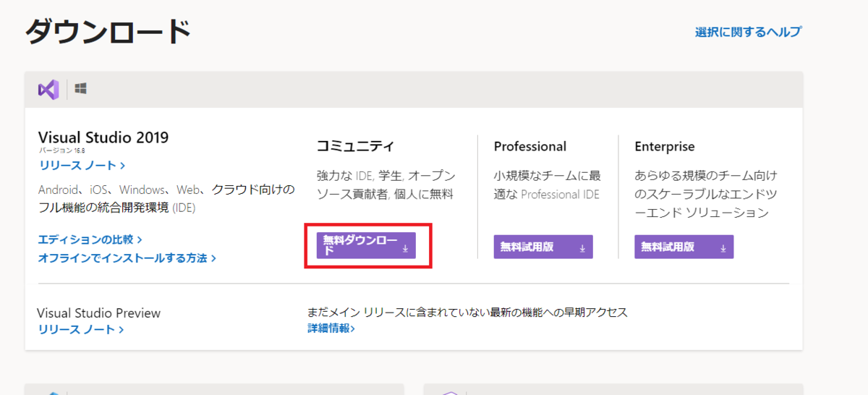The width and height of the screenshot is (868, 395).
Task: Click the Enterprise edition heading
Action: click(665, 146)
